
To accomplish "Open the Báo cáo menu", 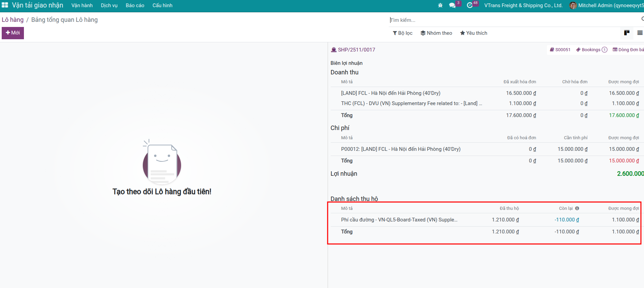I will pyautogui.click(x=135, y=5).
